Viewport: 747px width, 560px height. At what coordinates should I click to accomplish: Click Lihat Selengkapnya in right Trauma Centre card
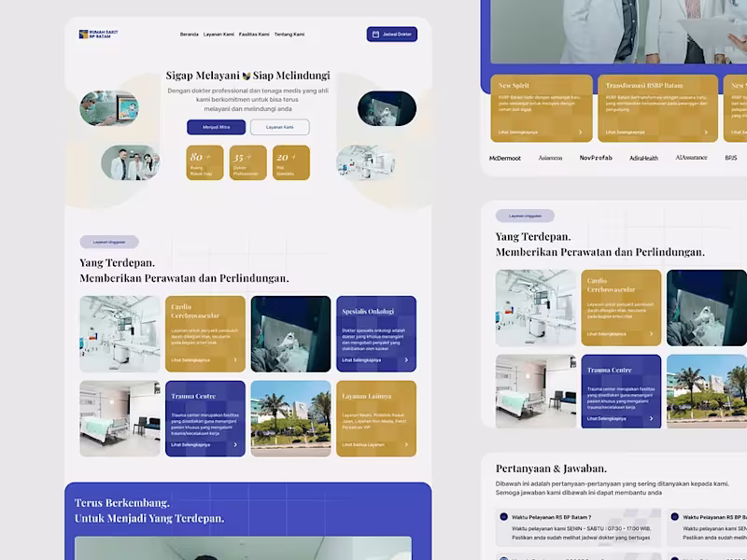point(606,418)
